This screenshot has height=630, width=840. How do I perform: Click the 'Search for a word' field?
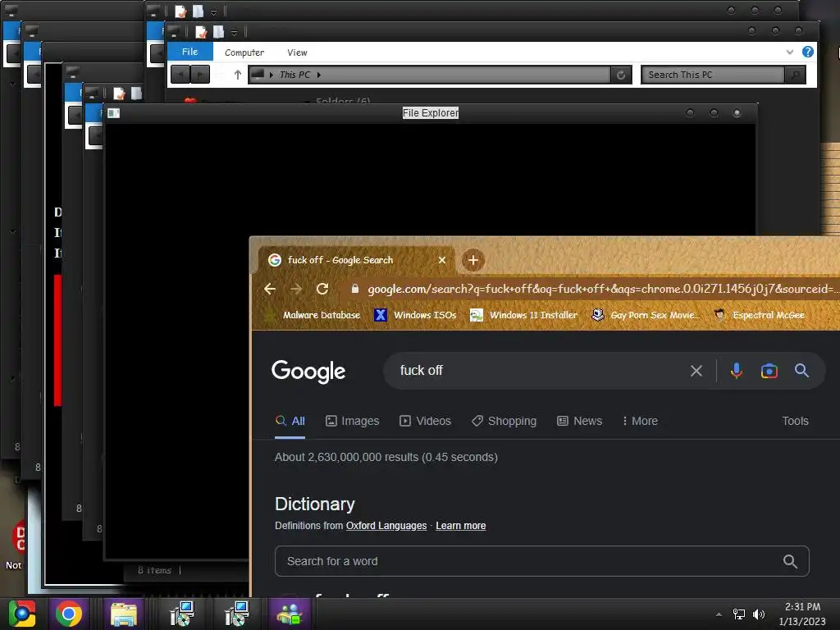[541, 561]
